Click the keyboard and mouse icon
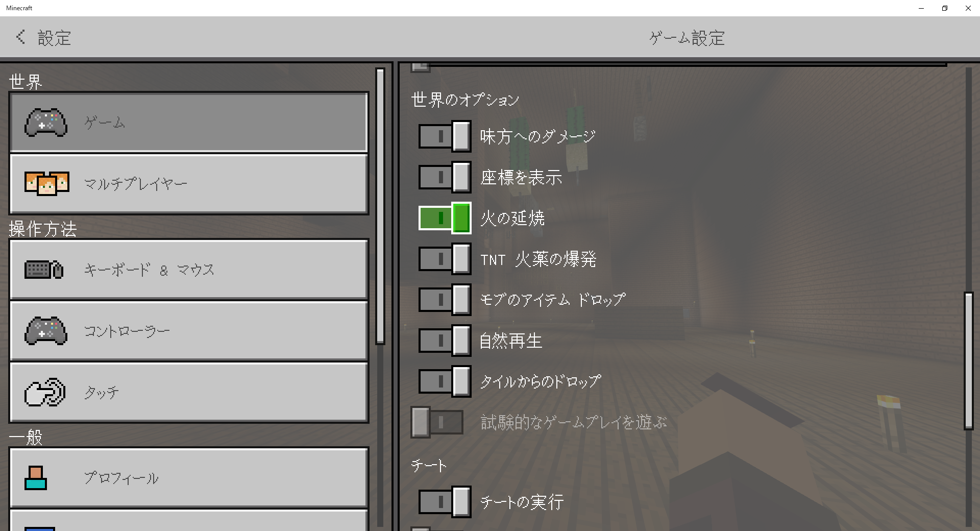Viewport: 980px width, 531px height. [44, 270]
